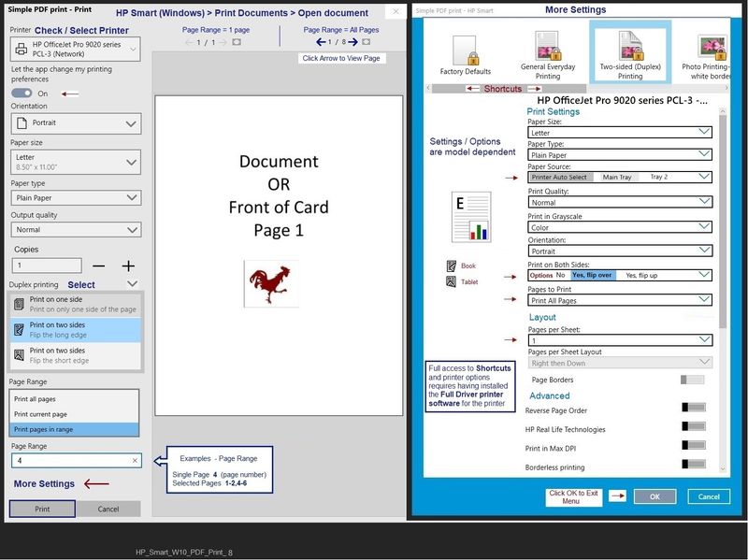Open Orientation dropdown in More Settings
The width and height of the screenshot is (748, 560).
point(620,251)
